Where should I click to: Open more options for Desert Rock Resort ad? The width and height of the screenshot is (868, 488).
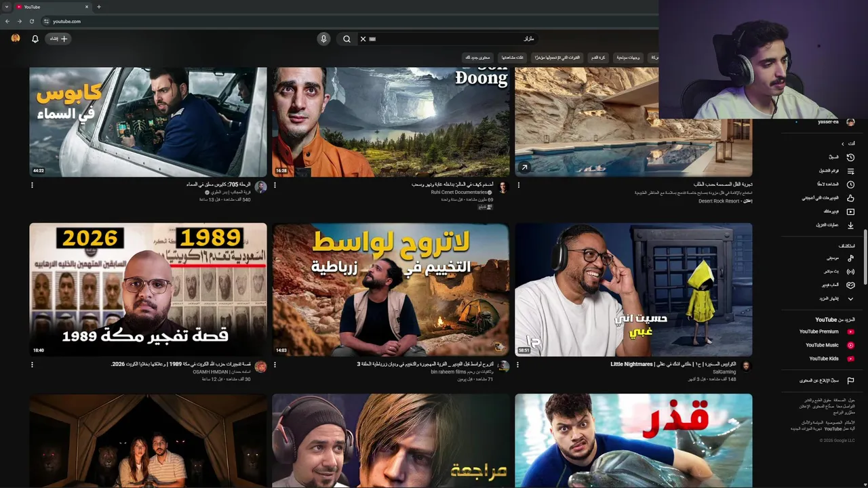[x=519, y=184]
